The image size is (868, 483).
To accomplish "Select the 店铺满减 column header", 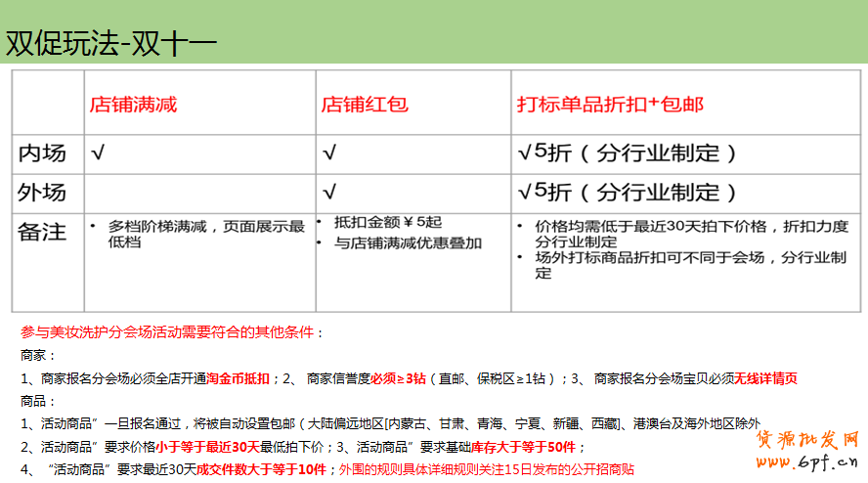I will tap(133, 104).
